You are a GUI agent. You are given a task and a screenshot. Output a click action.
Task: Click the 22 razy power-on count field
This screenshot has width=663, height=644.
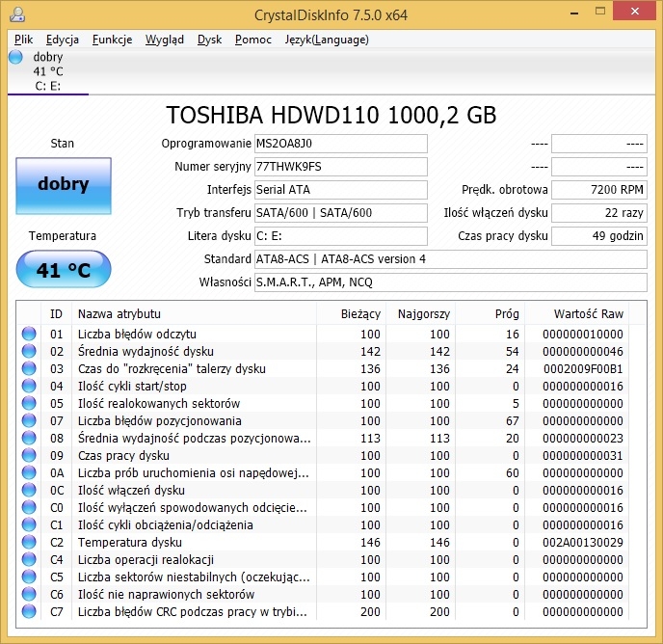[599, 213]
